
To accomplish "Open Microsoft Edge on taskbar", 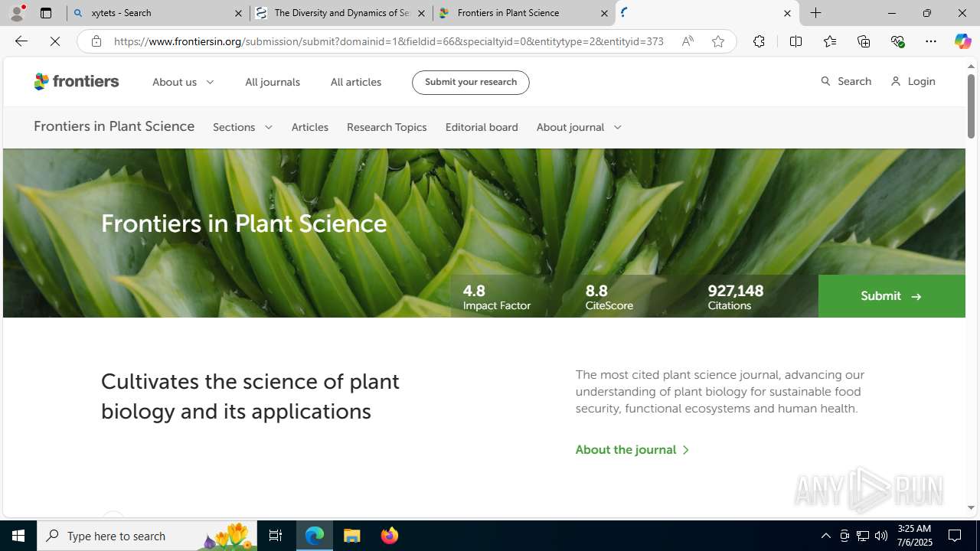I will click(315, 536).
